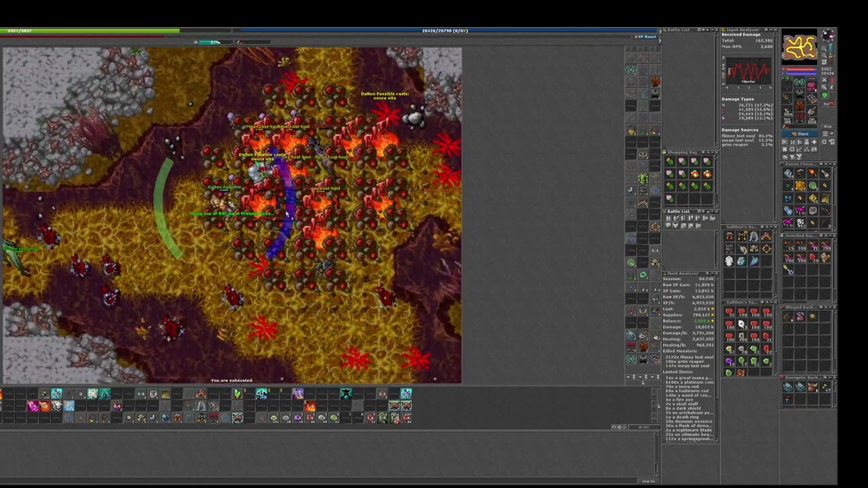Zoom in the minimap

tap(824, 56)
